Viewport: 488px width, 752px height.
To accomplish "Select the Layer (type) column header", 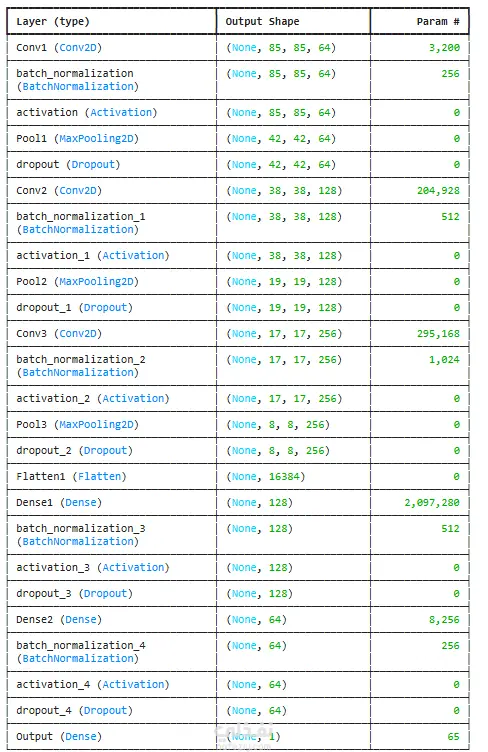I will 53,22.
